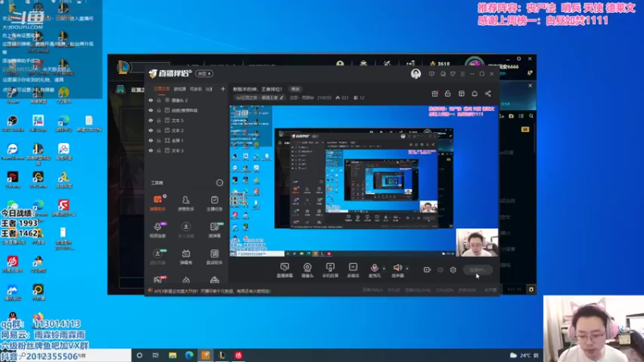The image size is (644, 362).
Task: Expand the 工具箱 toolbox more button
Action: point(219,183)
